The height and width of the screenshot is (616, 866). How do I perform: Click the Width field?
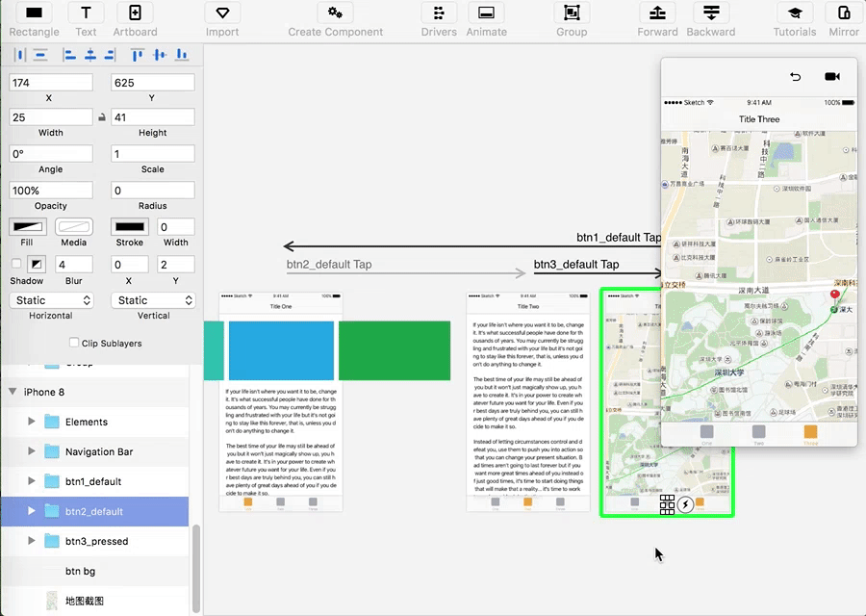coord(51,117)
